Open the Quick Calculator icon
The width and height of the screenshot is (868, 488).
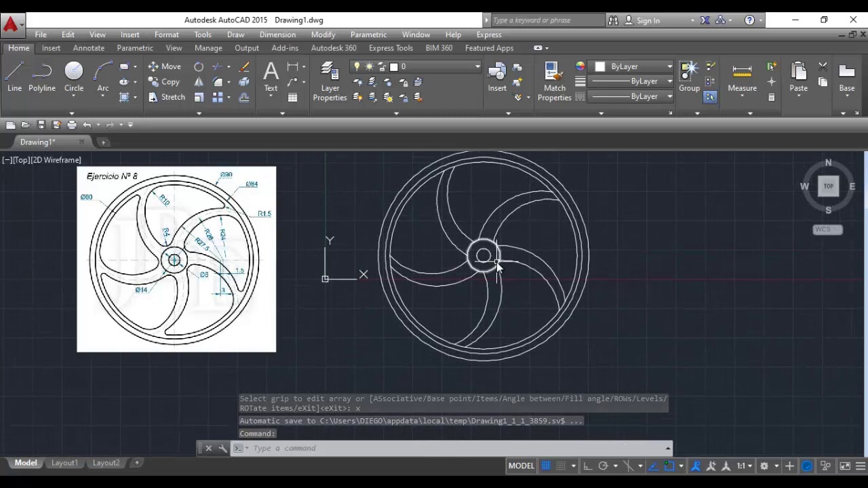(x=771, y=98)
